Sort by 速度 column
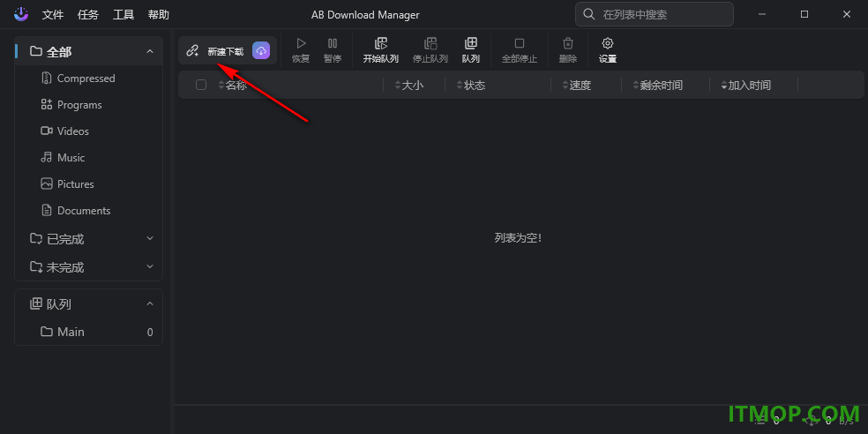The image size is (868, 434). [577, 86]
